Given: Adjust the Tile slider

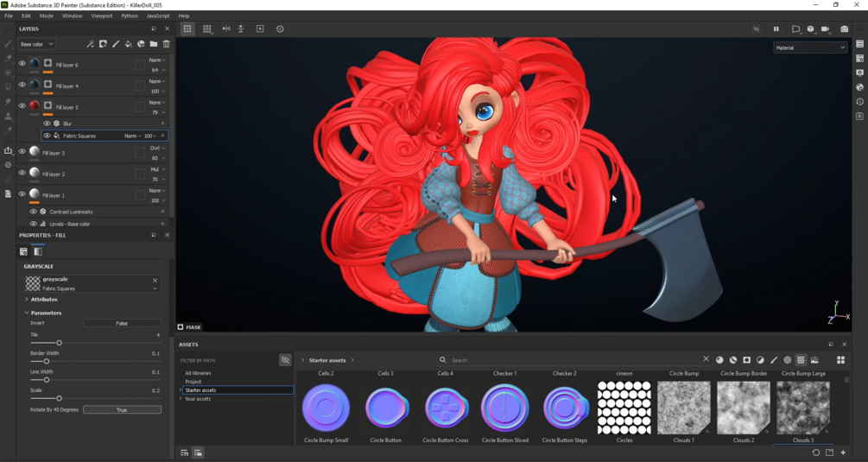Looking at the screenshot, I should coord(60,343).
